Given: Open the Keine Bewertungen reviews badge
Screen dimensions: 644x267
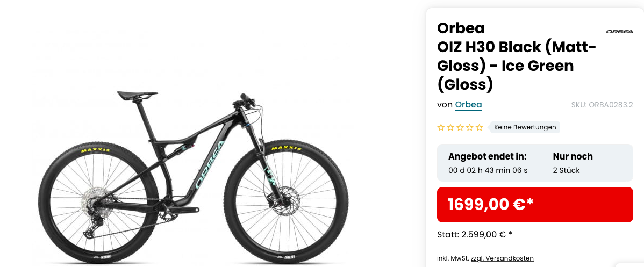Looking at the screenshot, I should coord(525,127).
